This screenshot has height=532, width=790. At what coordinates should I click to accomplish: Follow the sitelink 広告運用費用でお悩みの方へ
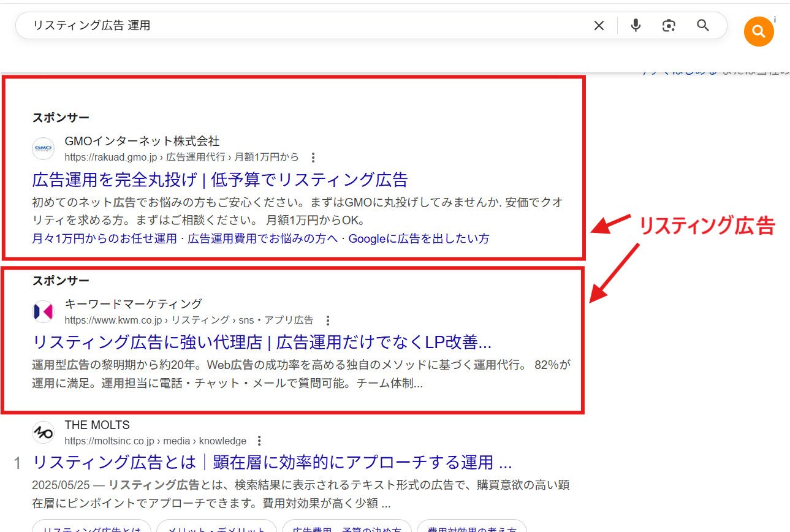263,239
